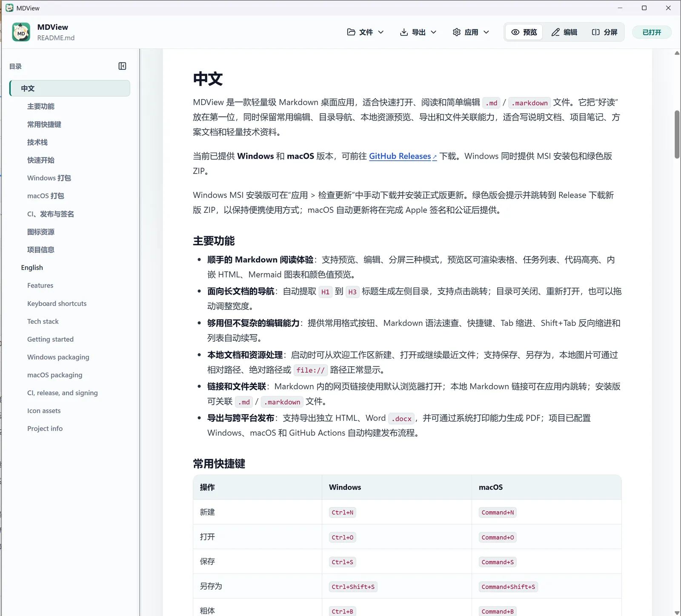The width and height of the screenshot is (681, 616).
Task: Click the split-view icon in 分屏 button
Action: tap(596, 32)
